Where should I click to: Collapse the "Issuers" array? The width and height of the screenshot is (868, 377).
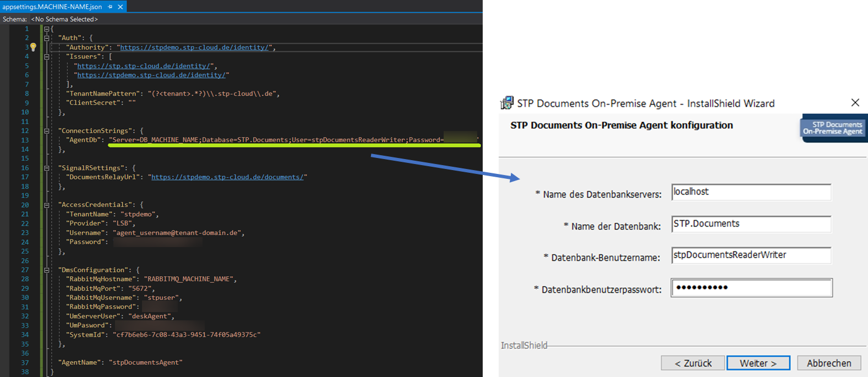tap(47, 57)
